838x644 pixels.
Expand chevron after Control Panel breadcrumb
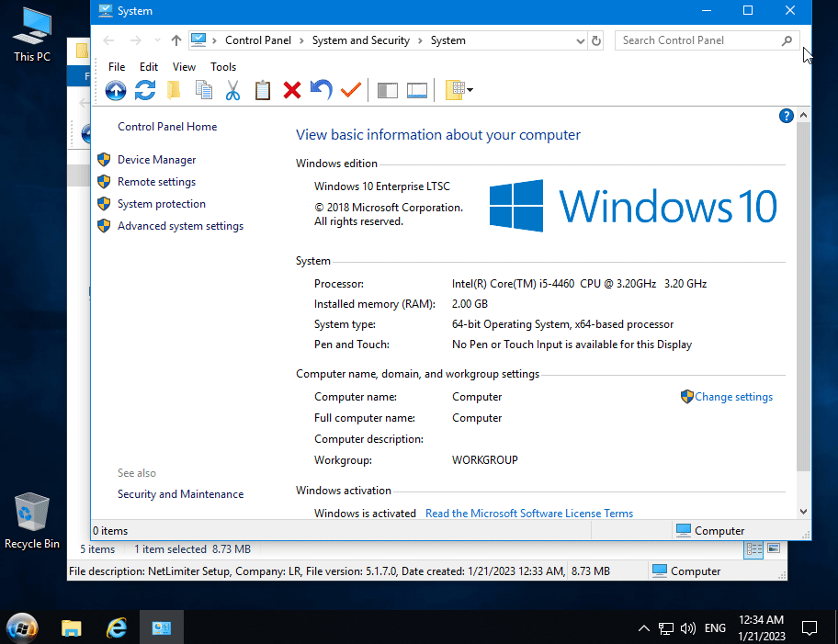(x=301, y=40)
